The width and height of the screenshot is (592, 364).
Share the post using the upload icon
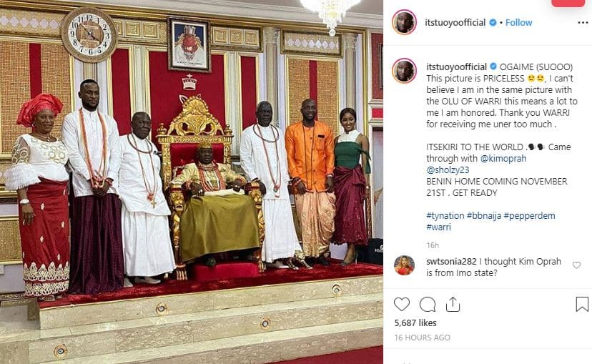(x=453, y=304)
